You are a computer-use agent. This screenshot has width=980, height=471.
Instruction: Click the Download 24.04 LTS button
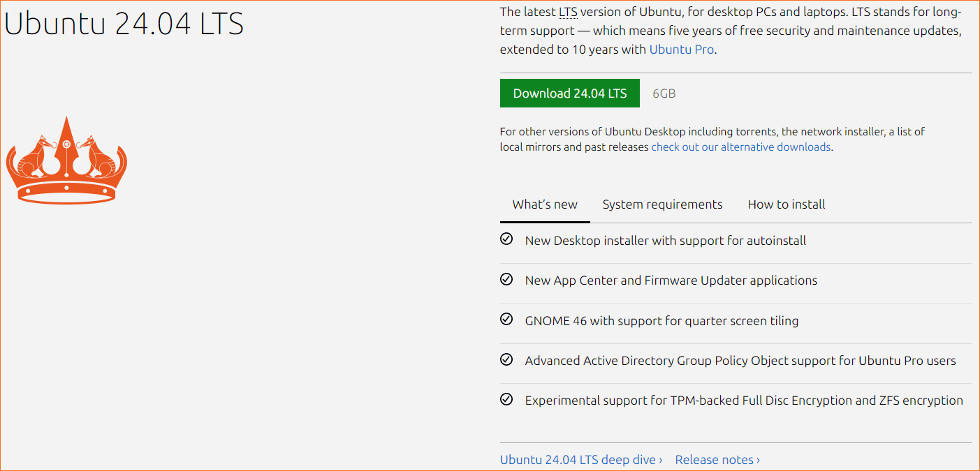point(570,94)
